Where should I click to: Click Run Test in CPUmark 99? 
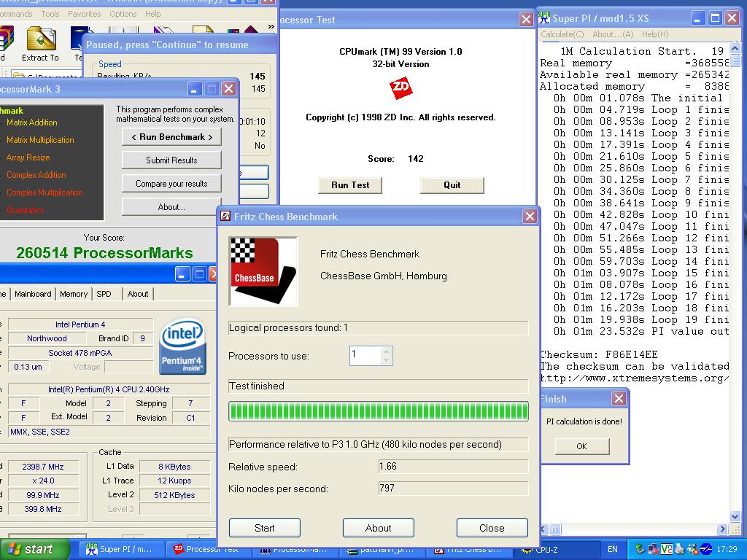[350, 185]
